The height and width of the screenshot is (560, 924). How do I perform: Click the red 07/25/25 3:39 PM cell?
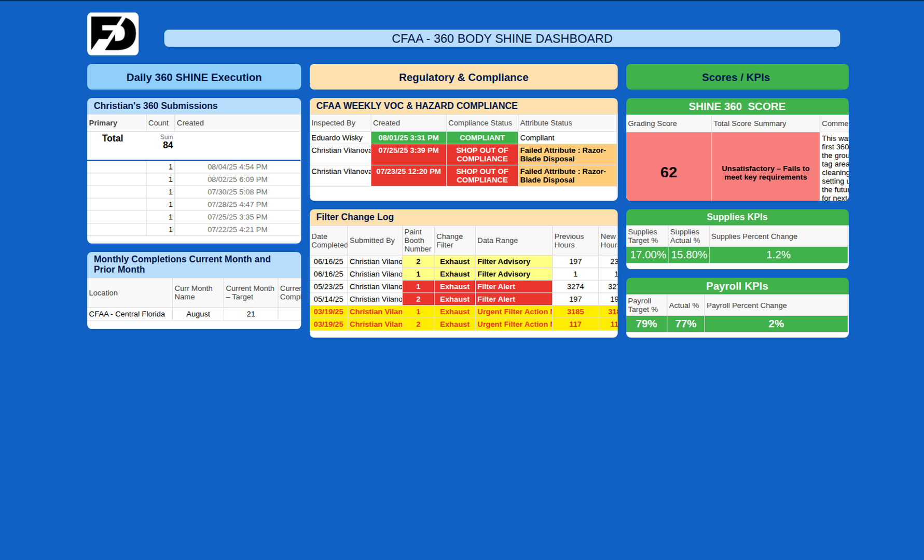(408, 155)
